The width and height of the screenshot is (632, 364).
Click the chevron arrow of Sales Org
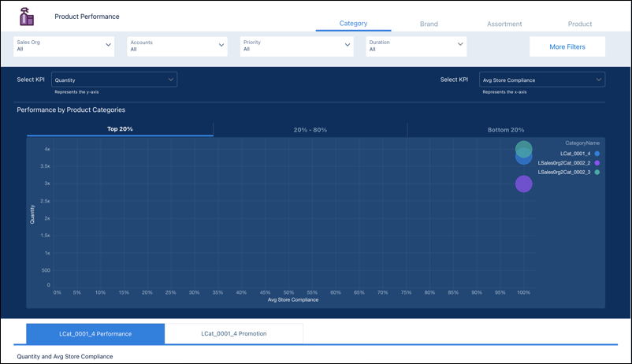tap(109, 45)
